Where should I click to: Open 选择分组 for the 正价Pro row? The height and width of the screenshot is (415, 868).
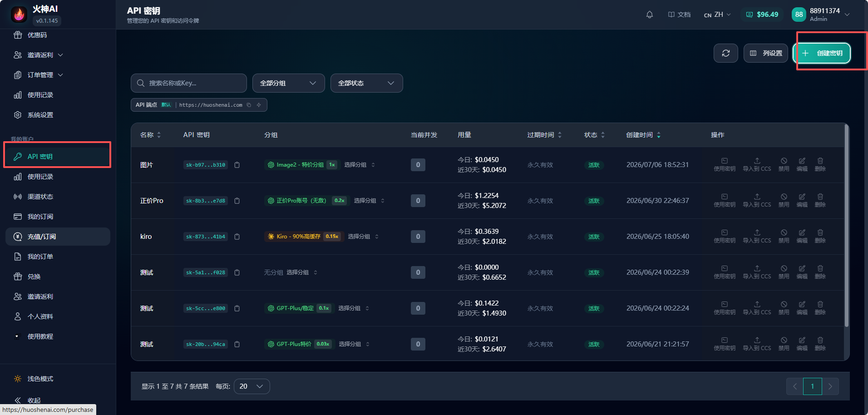click(x=369, y=201)
